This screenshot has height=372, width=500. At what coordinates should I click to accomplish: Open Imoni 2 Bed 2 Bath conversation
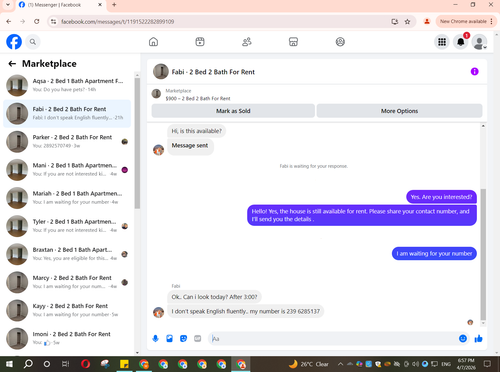(67, 338)
